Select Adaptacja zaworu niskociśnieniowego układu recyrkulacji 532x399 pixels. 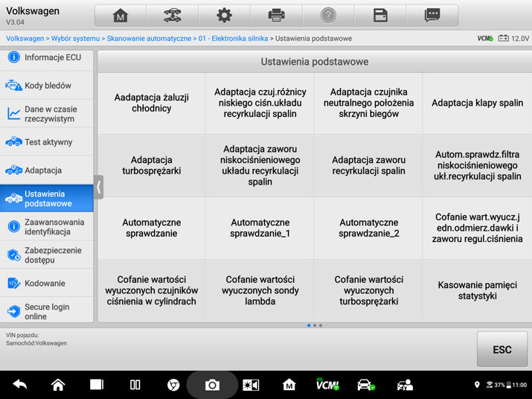pyautogui.click(x=260, y=165)
